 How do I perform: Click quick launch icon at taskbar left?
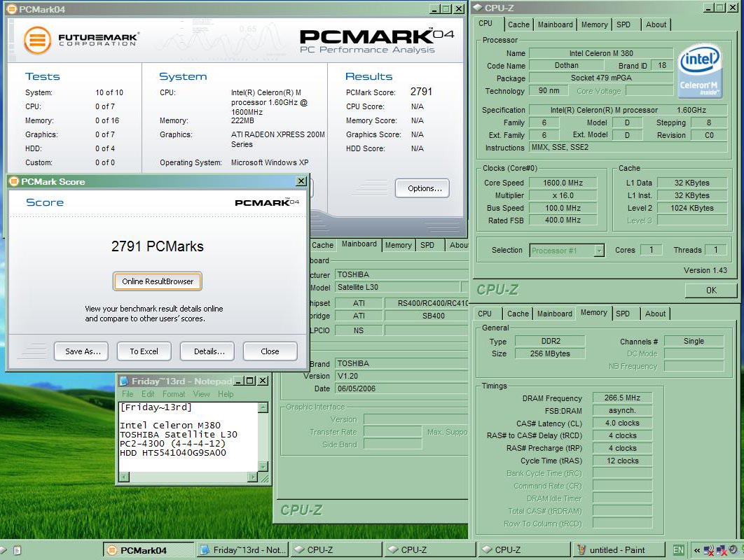coord(18,550)
